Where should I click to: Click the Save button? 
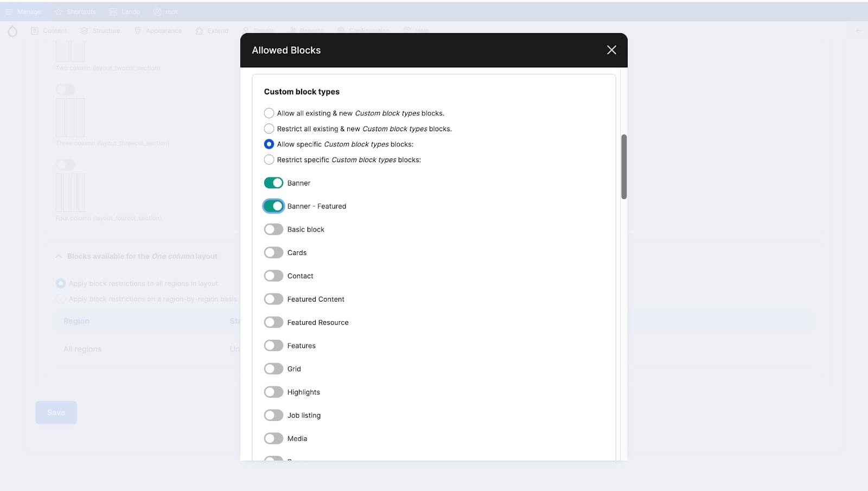pyautogui.click(x=56, y=413)
